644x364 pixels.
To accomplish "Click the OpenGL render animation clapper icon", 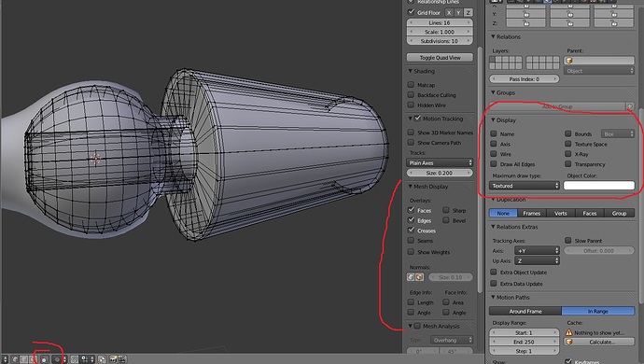I will [x=122, y=359].
